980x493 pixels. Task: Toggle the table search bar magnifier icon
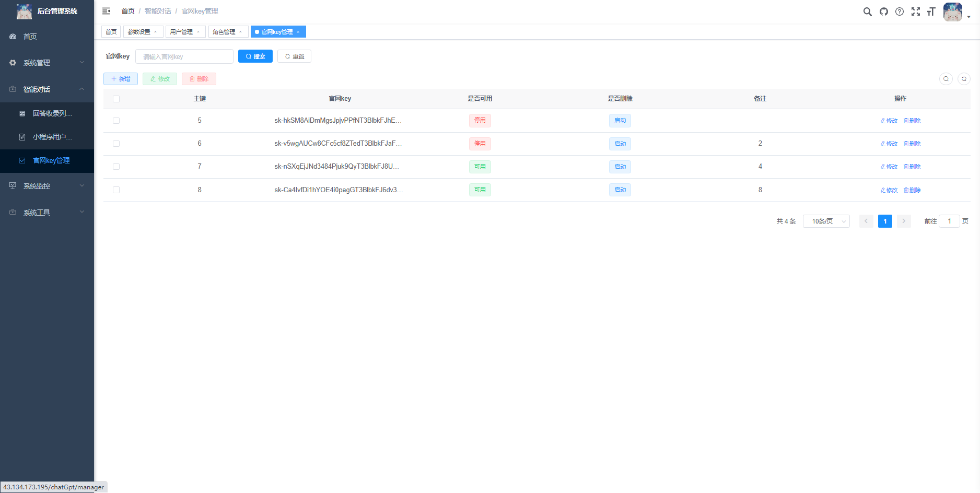[x=946, y=79]
